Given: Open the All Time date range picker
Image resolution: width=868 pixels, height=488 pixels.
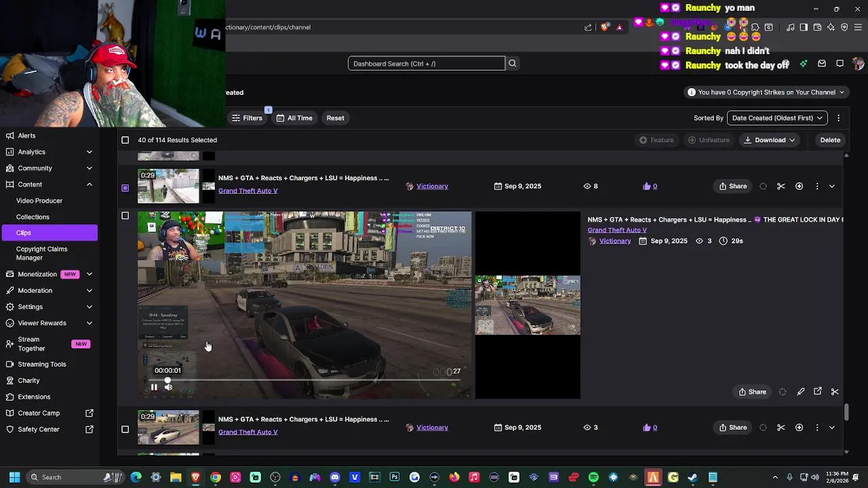Looking at the screenshot, I should 294,118.
